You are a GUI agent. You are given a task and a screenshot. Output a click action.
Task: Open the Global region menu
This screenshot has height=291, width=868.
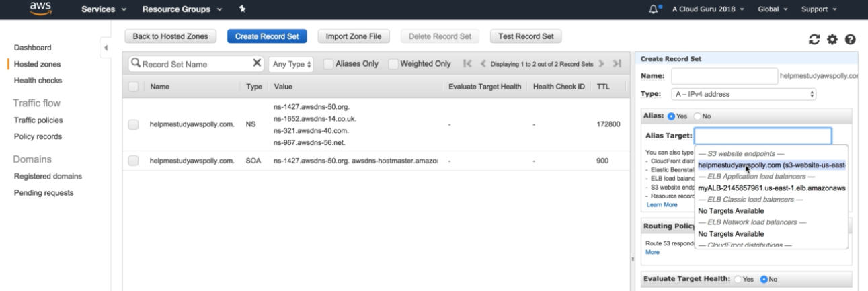pos(773,10)
